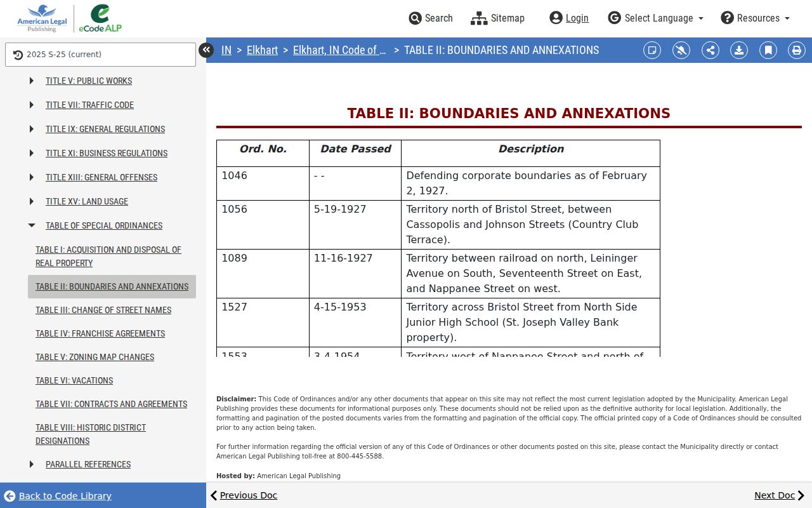Open the Resources dropdown menu
This screenshot has height=508, width=812.
click(756, 18)
